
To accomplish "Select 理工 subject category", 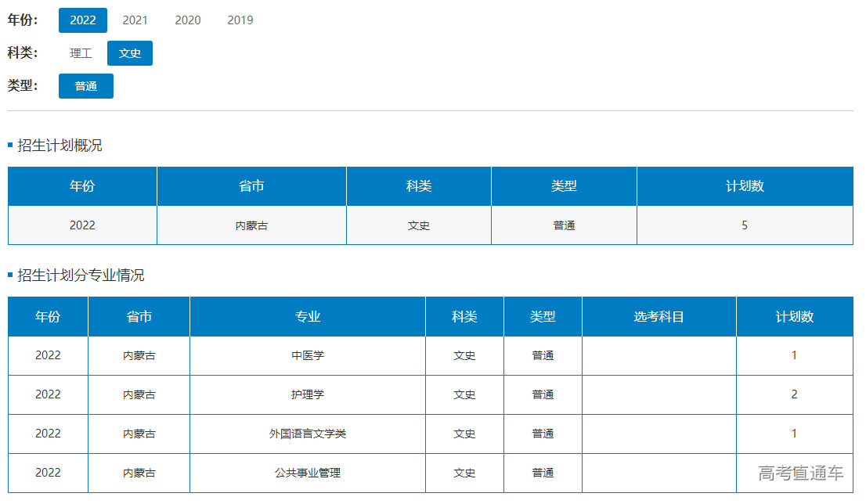I will pos(81,53).
